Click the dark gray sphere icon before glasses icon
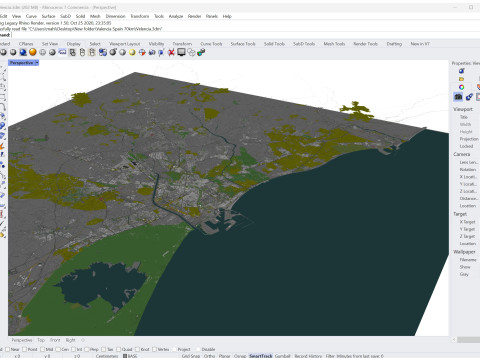480x360 pixels. (52, 52)
